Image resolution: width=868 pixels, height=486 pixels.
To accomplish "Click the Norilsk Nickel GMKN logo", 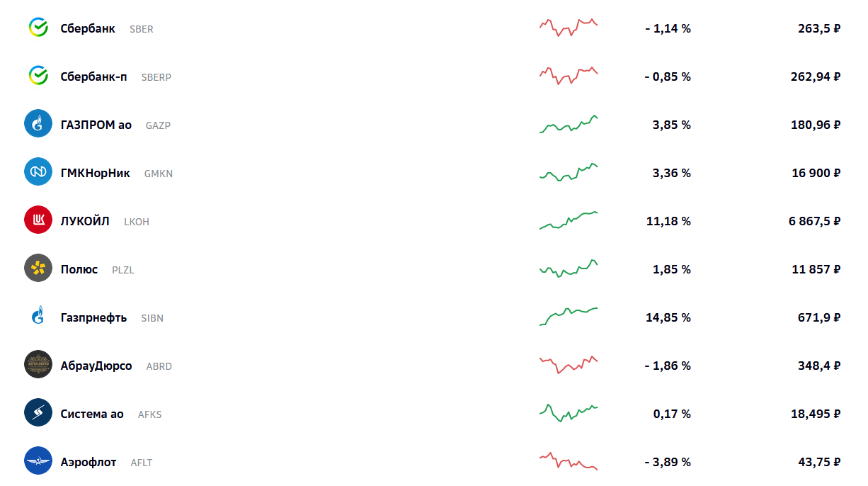I will [x=38, y=172].
